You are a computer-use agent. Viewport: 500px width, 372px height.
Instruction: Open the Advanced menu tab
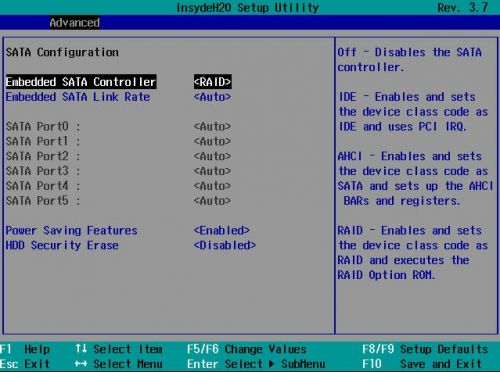click(x=75, y=23)
